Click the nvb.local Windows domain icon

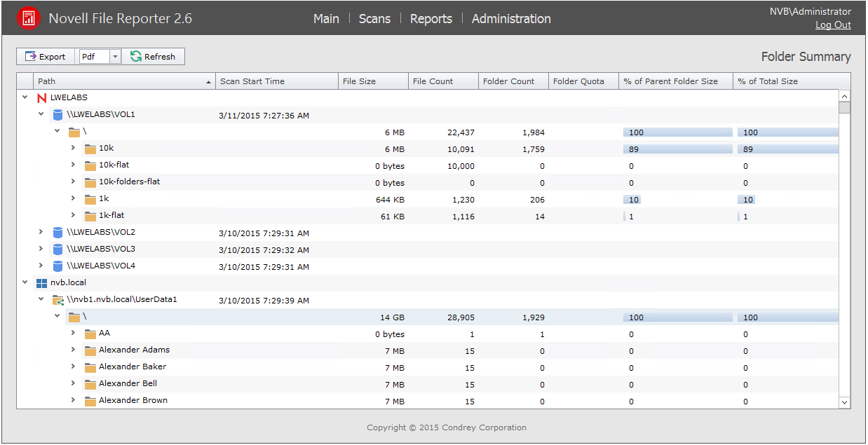click(x=41, y=283)
